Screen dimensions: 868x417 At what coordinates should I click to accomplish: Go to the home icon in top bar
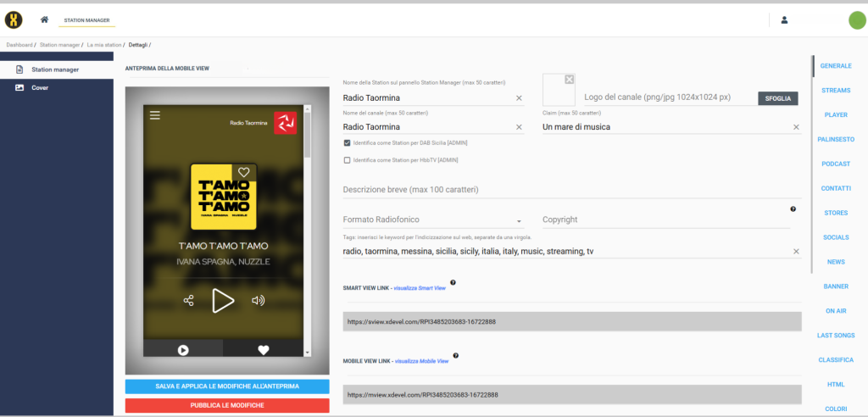point(44,20)
